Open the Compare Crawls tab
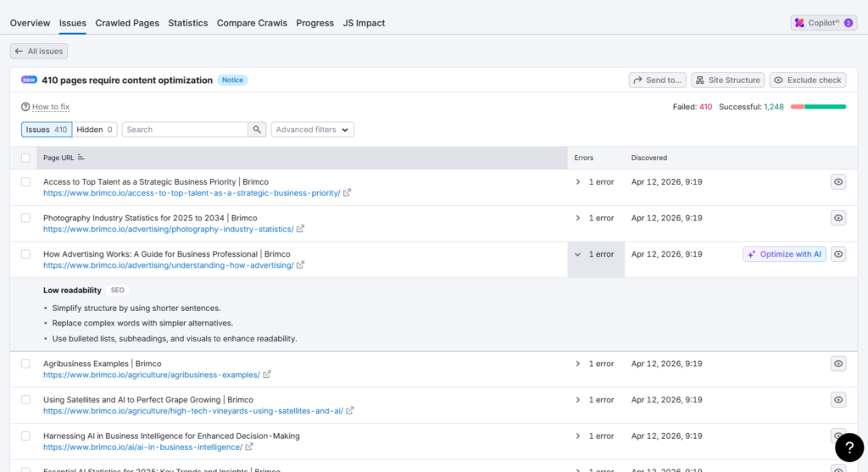 point(252,23)
